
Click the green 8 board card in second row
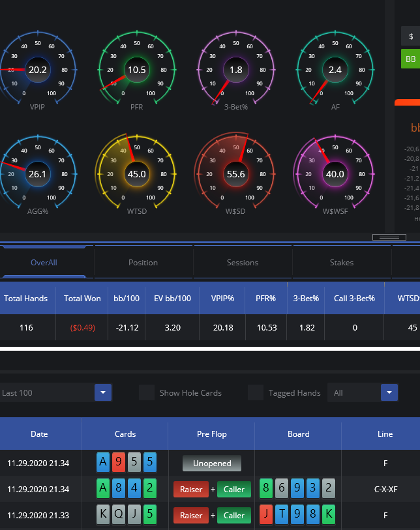point(266,488)
